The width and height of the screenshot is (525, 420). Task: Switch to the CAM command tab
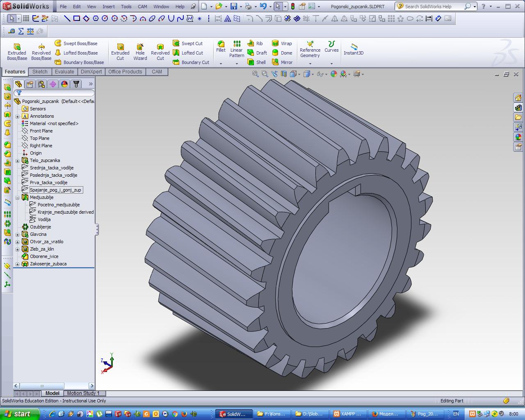click(x=157, y=72)
